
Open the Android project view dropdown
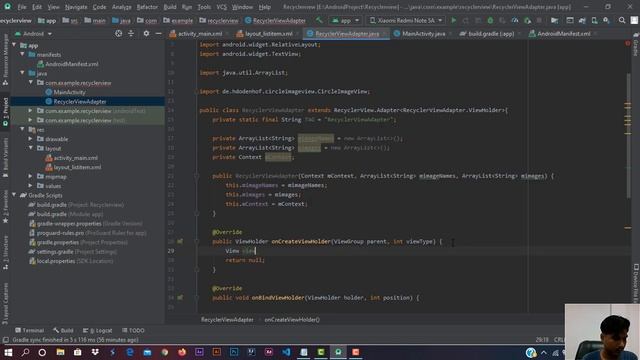coord(33,34)
